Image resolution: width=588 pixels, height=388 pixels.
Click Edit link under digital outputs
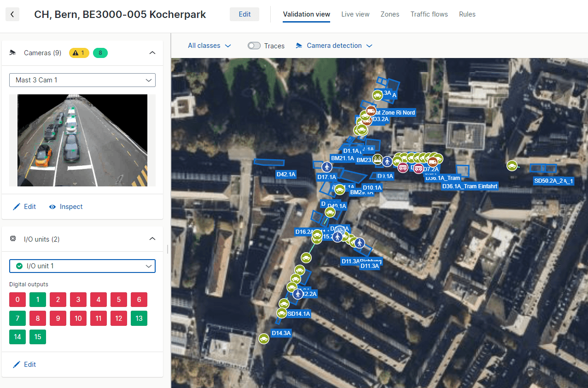point(24,365)
